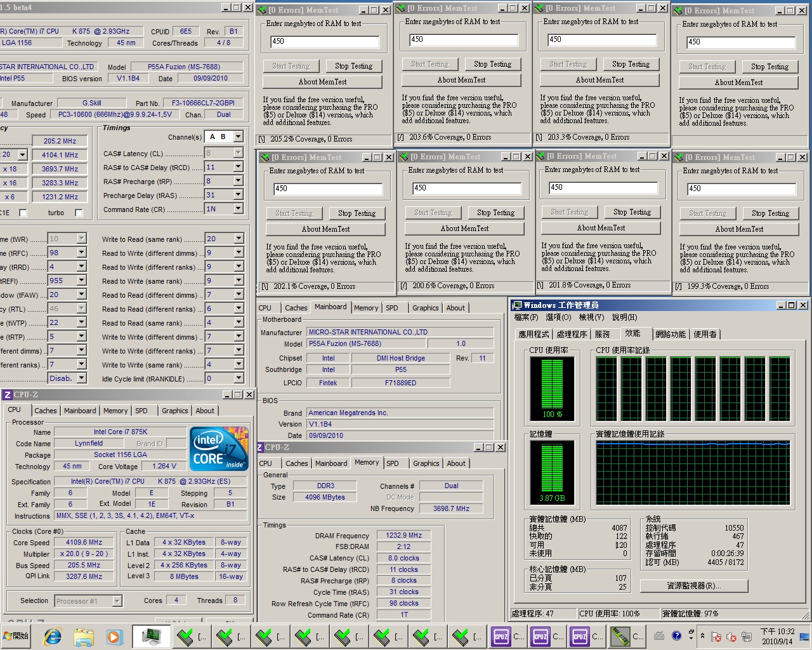Click the muted volume speaker tray icon
The image size is (812, 650).
[x=731, y=637]
